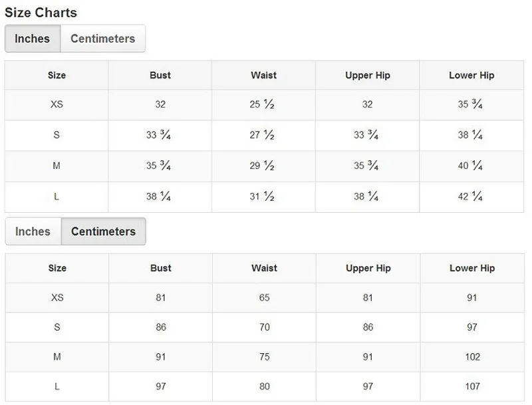
Task: Click the 102 lower hip value
Action: 472,356
